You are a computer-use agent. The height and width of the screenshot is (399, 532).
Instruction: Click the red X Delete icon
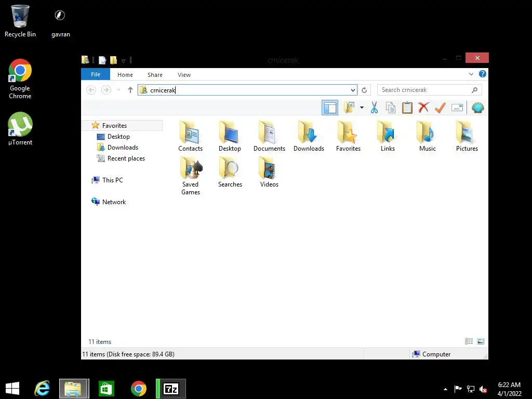click(423, 108)
